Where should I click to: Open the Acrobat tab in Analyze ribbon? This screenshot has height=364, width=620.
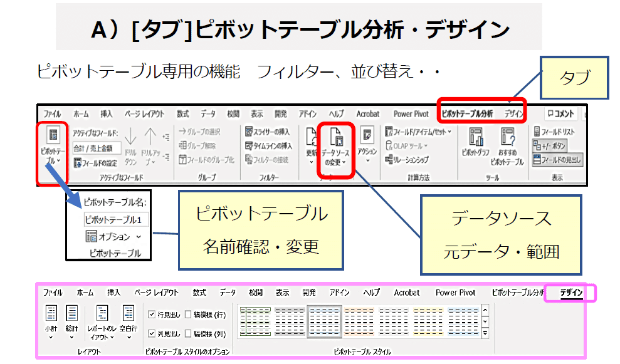pyautogui.click(x=368, y=114)
